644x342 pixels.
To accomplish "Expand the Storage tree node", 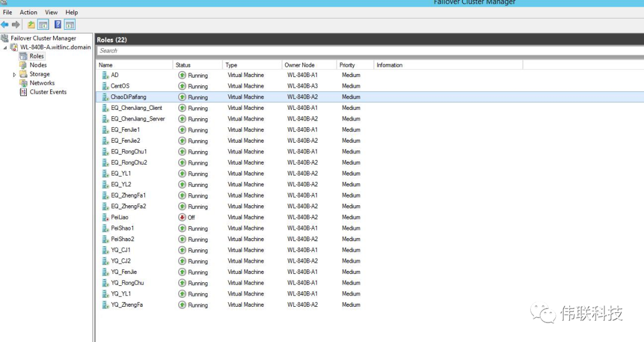I will (14, 75).
